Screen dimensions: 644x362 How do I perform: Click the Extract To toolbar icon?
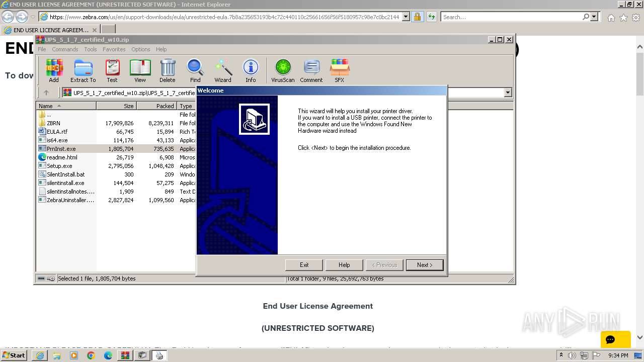pyautogui.click(x=83, y=70)
